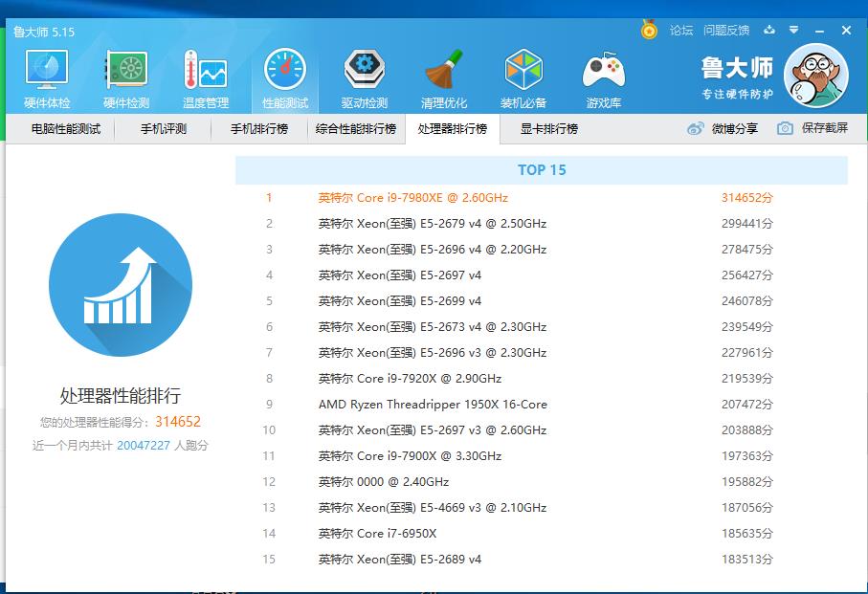Switch to 电脑性能测试 tab

(x=66, y=129)
